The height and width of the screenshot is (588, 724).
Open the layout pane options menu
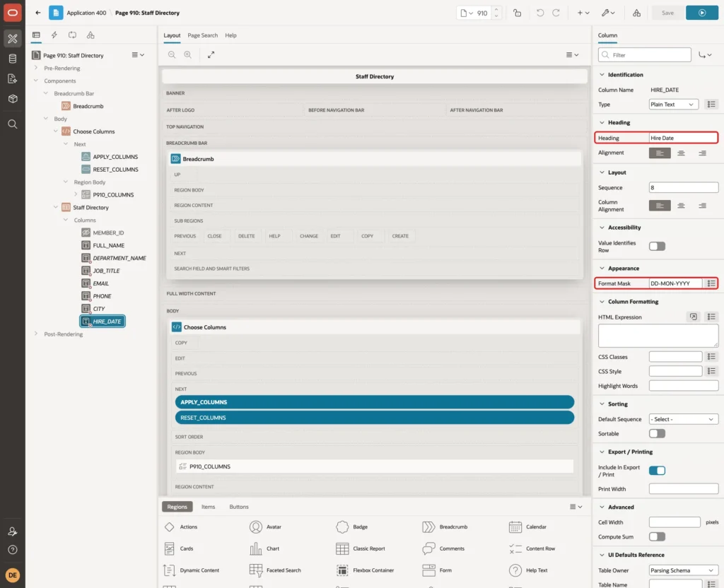(x=572, y=54)
